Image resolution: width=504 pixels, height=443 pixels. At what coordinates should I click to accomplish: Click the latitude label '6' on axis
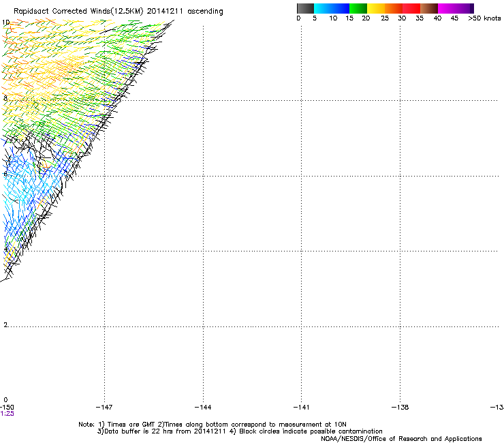pyautogui.click(x=5, y=174)
